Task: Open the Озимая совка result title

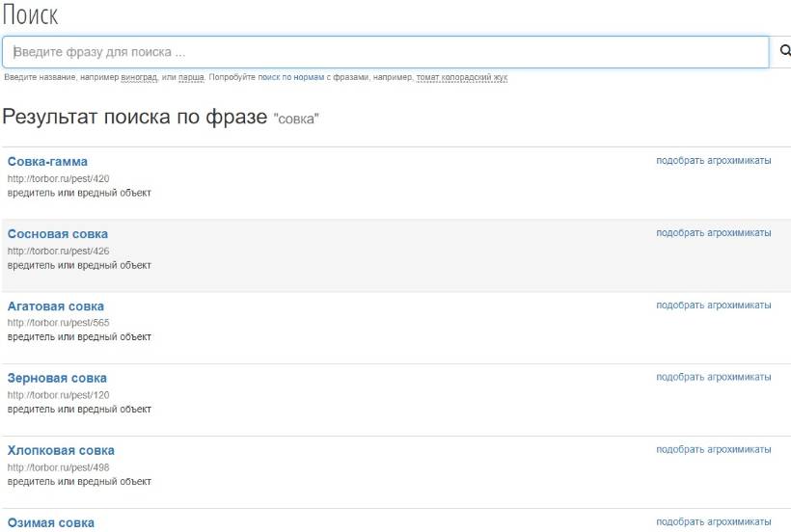Action: tap(51, 522)
